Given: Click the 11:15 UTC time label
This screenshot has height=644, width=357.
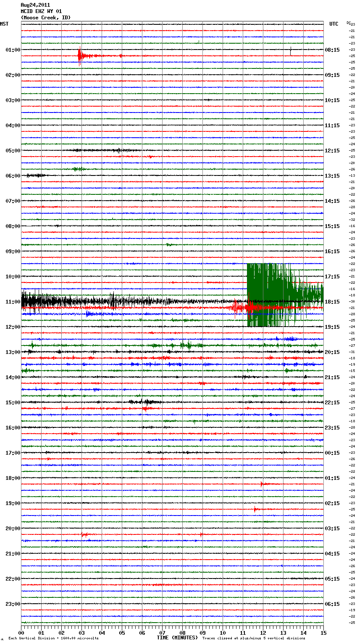Looking at the screenshot, I should pyautogui.click(x=332, y=126).
